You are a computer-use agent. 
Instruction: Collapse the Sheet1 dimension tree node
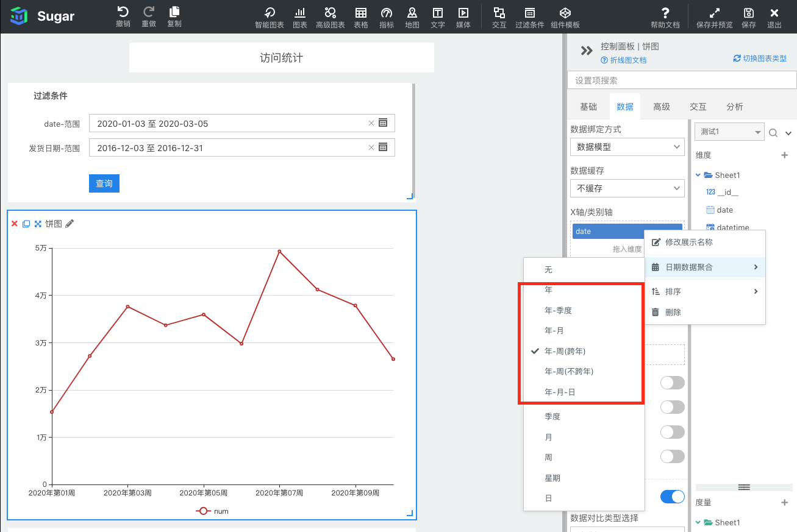(699, 176)
